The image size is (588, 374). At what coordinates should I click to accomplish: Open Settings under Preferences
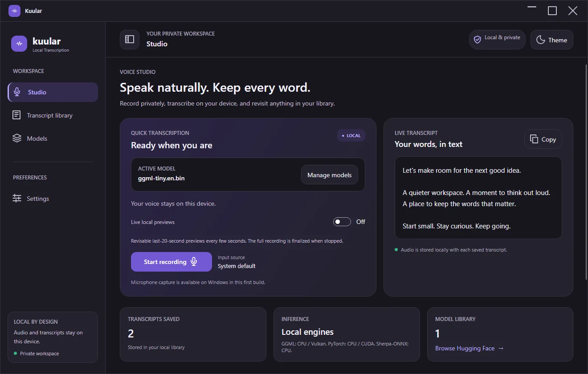tap(53, 199)
